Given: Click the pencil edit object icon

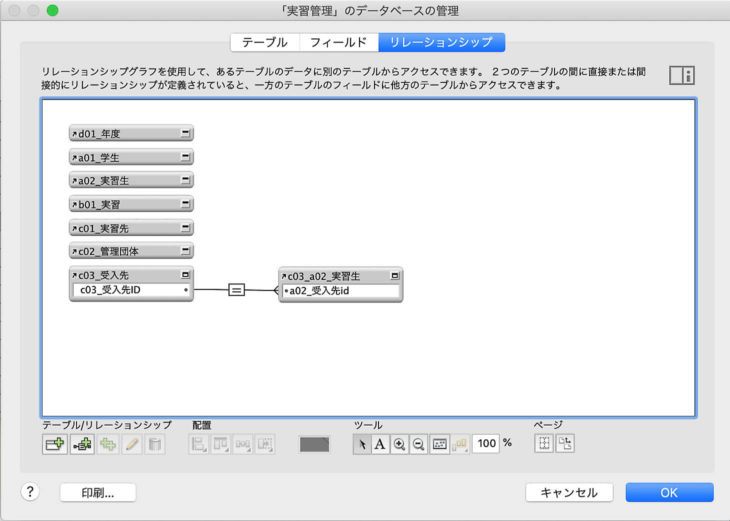Looking at the screenshot, I should (x=132, y=444).
